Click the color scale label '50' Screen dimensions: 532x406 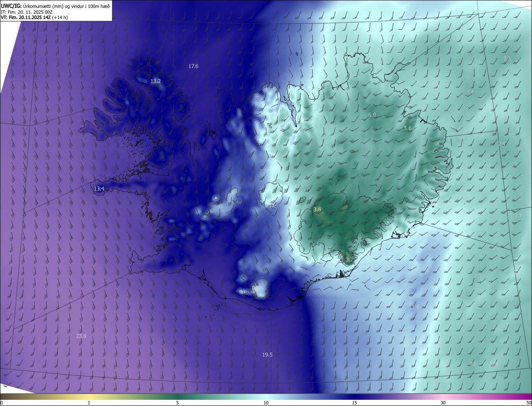click(x=529, y=403)
